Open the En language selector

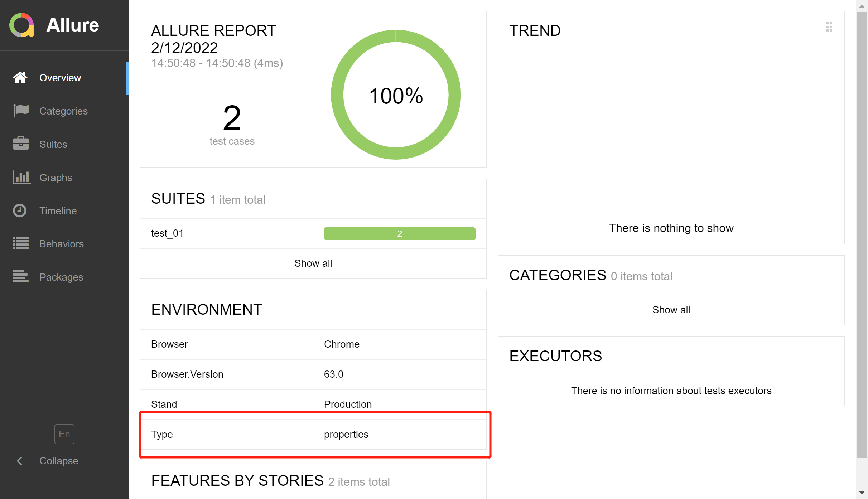(x=64, y=434)
